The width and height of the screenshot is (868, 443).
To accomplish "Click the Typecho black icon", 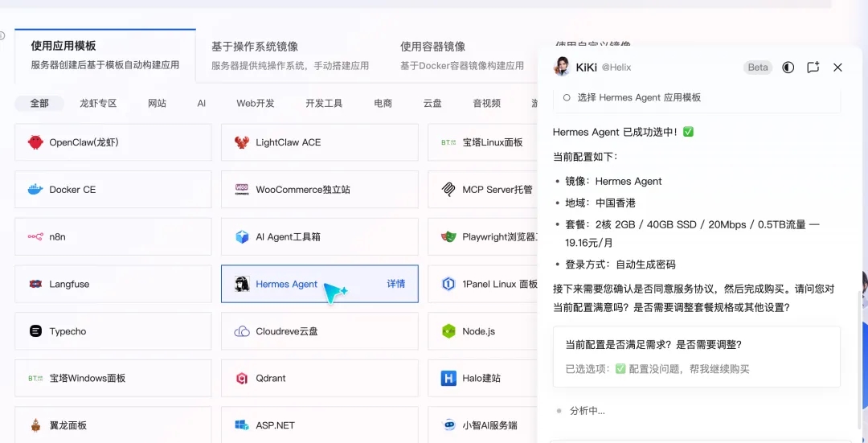I will [x=35, y=331].
